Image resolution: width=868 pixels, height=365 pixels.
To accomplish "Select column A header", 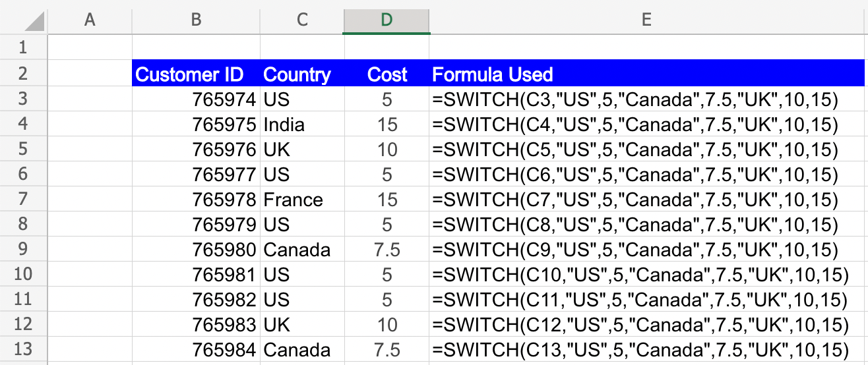I will point(90,20).
